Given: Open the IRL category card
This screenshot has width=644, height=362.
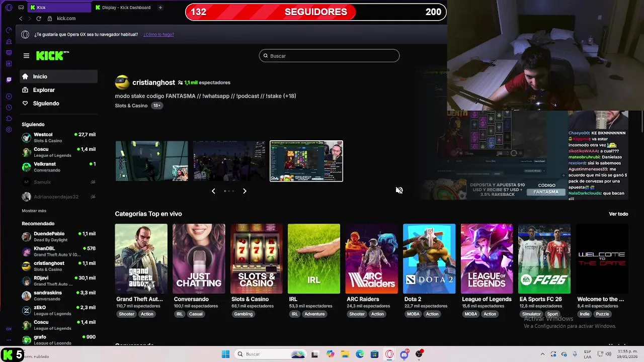Looking at the screenshot, I should pyautogui.click(x=314, y=258).
